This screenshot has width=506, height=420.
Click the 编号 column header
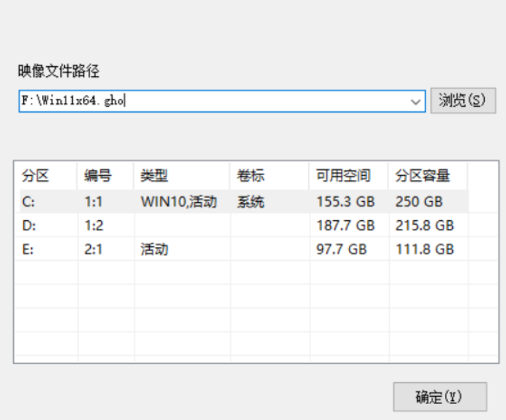97,176
